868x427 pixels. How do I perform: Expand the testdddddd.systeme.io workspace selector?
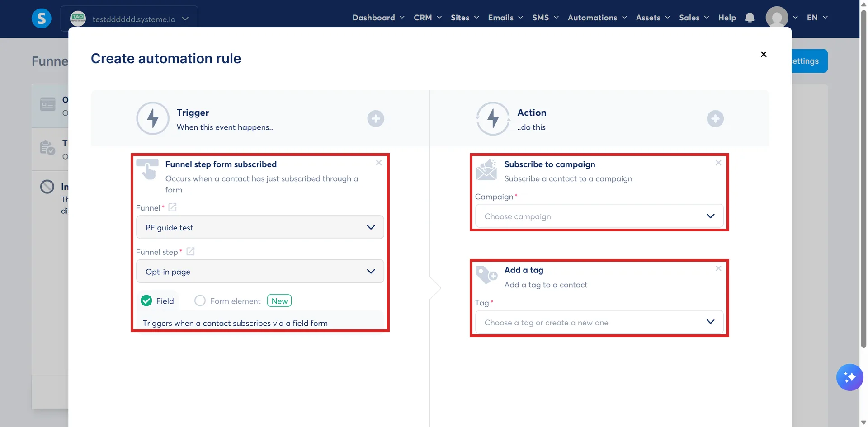[x=129, y=19]
